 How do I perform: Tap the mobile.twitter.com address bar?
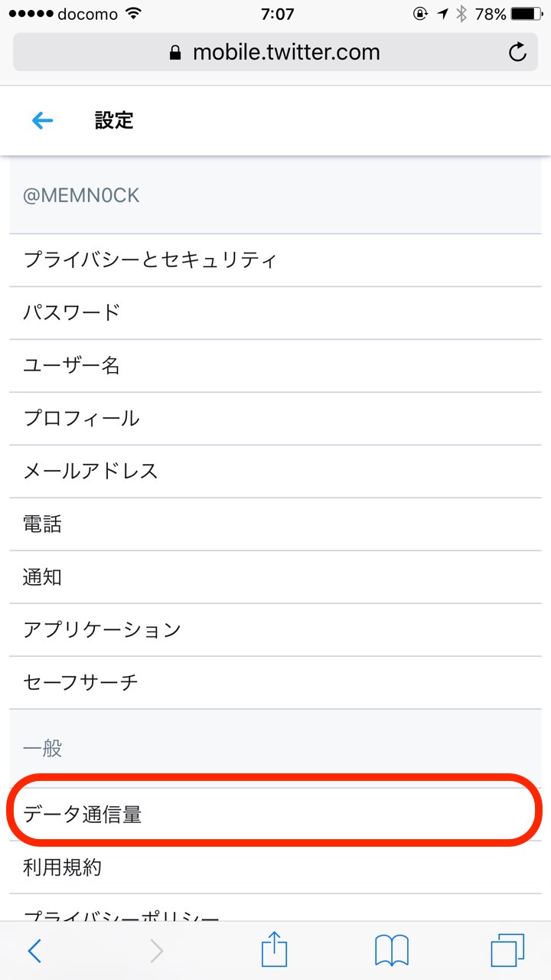275,52
